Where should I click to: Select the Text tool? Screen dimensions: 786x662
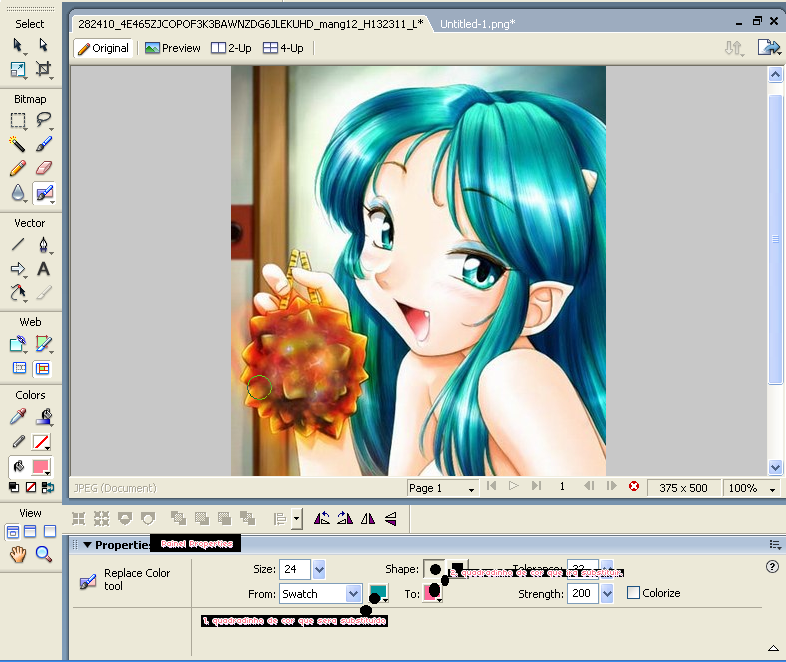[44, 269]
